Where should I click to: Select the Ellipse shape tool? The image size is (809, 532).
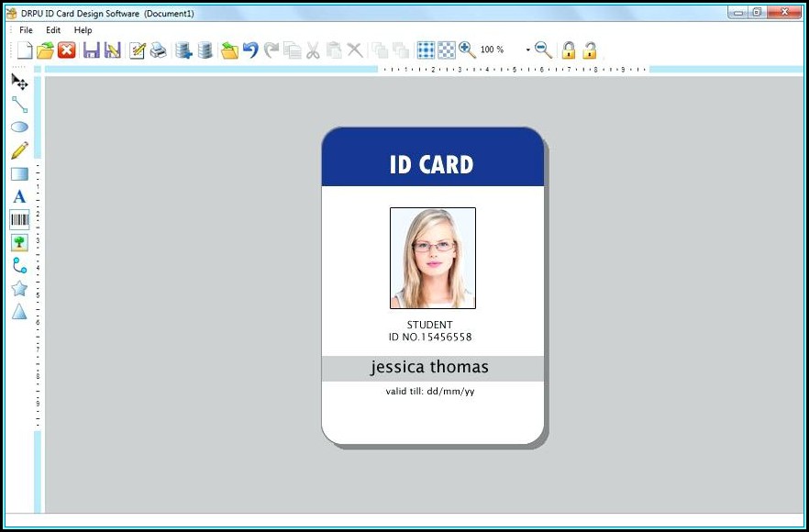click(x=19, y=127)
